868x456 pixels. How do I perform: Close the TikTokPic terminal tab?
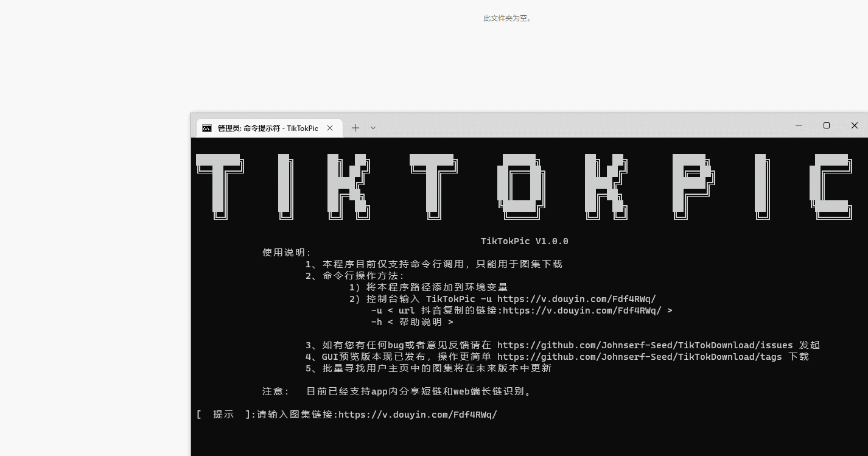330,128
